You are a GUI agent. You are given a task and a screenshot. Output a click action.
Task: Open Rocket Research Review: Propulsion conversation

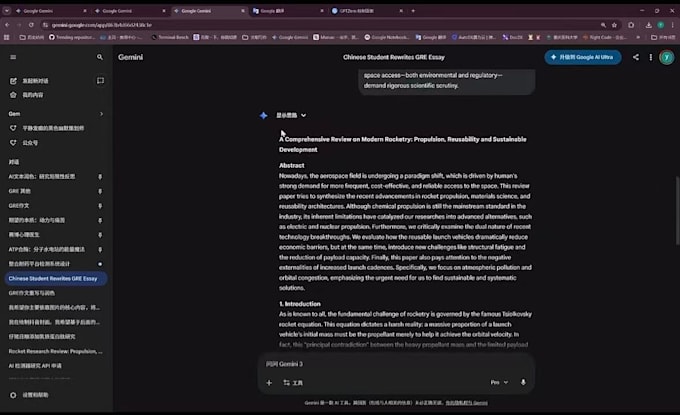[x=56, y=351]
